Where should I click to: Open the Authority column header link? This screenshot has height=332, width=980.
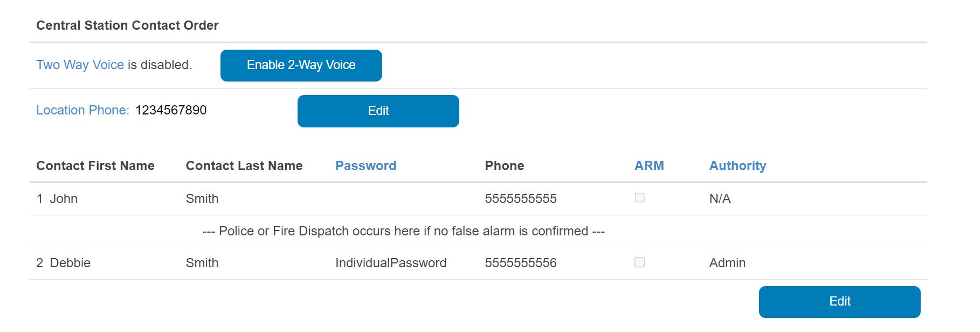[737, 166]
